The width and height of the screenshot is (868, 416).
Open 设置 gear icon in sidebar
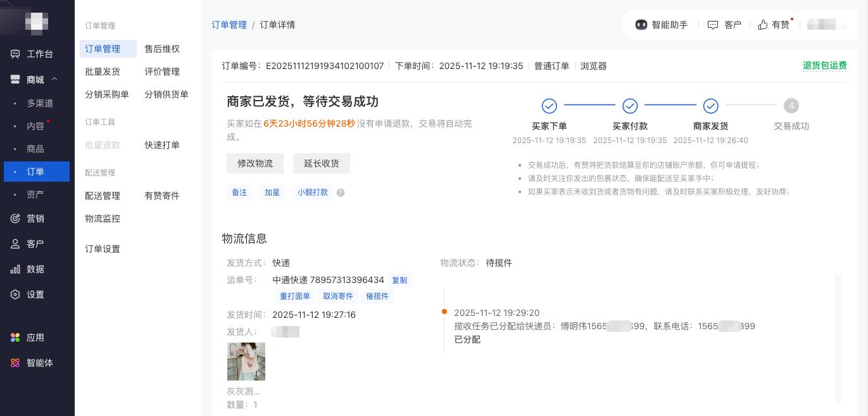15,294
